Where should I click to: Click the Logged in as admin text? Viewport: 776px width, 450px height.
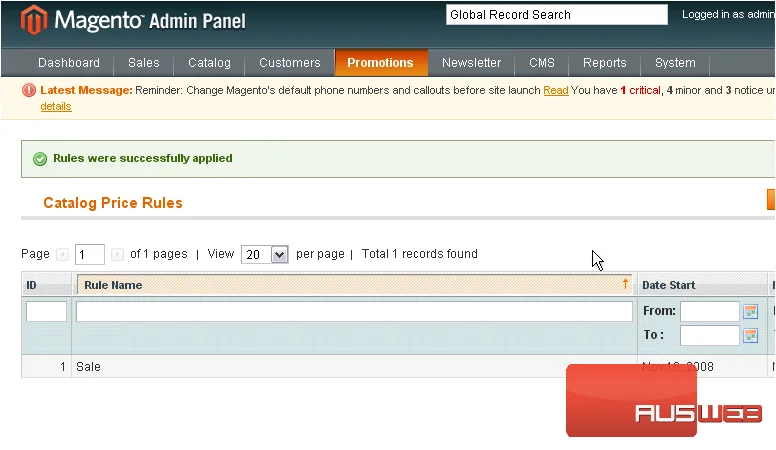tap(728, 14)
